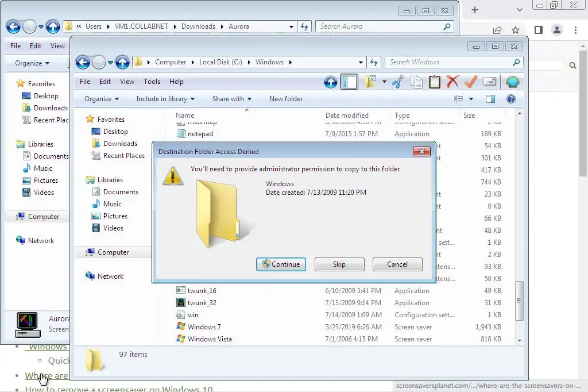588x392 pixels.
Task: Open Music library in front window sidebar
Action: pyautogui.click(x=112, y=204)
